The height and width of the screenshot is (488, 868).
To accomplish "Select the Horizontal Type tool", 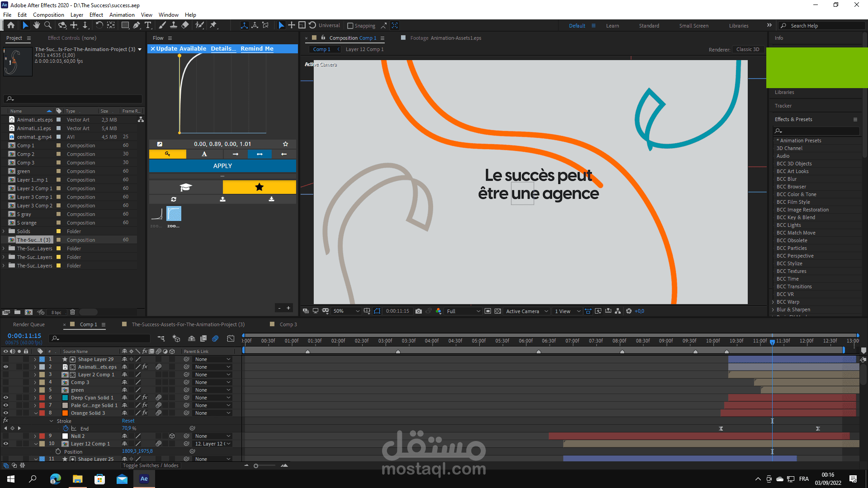I will (148, 25).
